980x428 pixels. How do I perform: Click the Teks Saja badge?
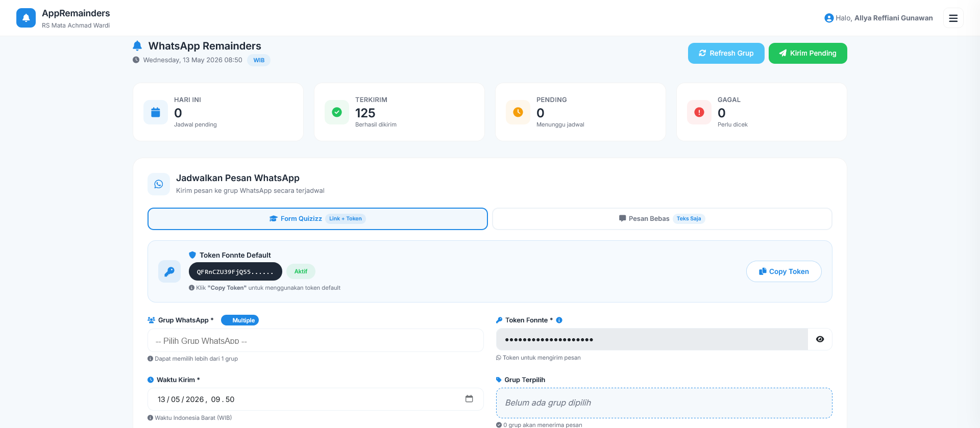689,219
